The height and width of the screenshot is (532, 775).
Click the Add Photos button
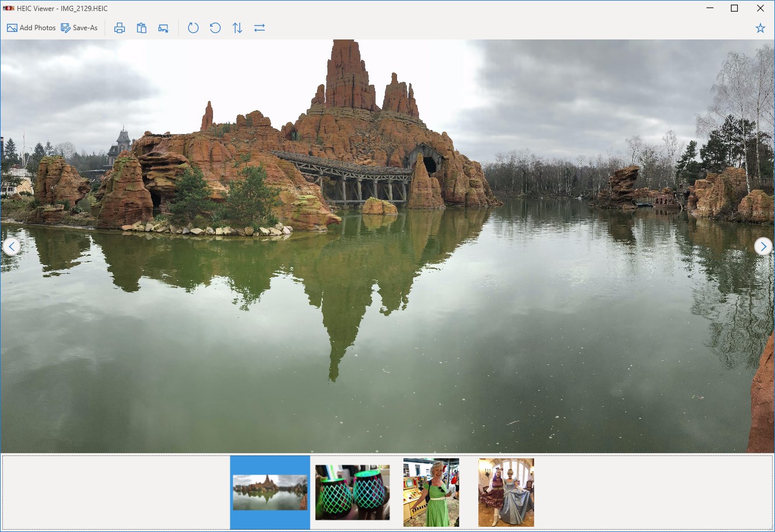pyautogui.click(x=31, y=28)
